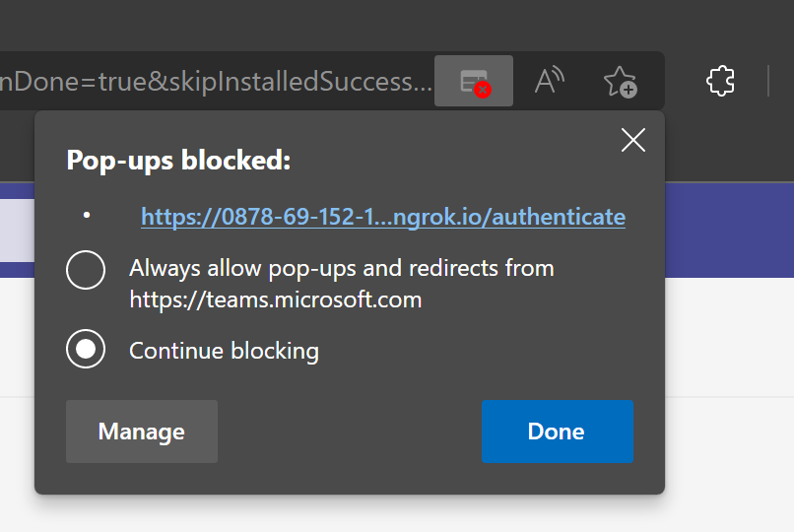Select the Always allow pop-ups radio button
This screenshot has width=794, height=532.
86,270
